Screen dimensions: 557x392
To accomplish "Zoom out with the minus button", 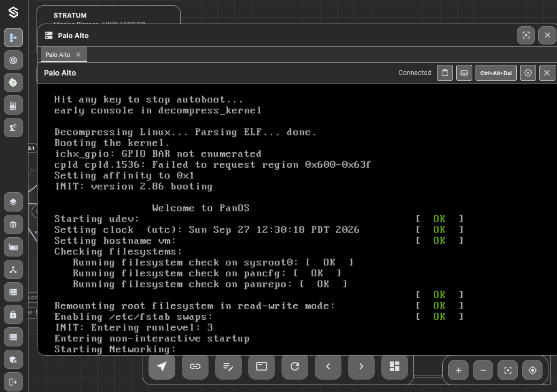I will click(483, 371).
